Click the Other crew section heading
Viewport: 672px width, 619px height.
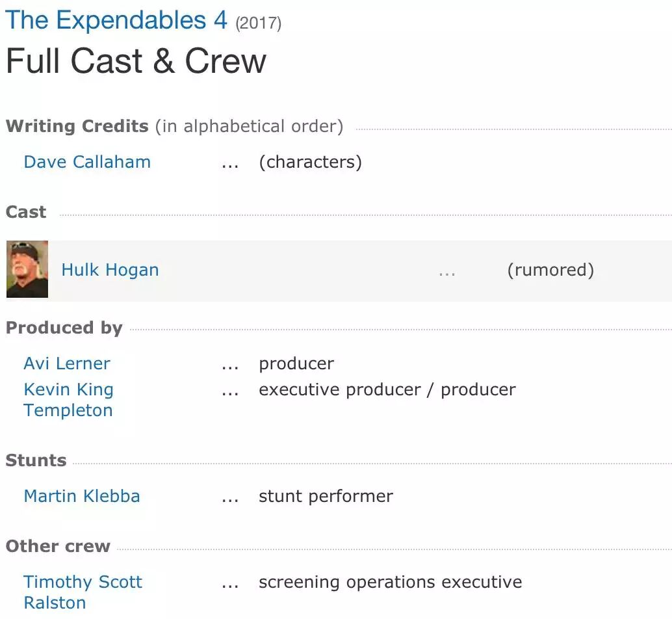pos(58,546)
